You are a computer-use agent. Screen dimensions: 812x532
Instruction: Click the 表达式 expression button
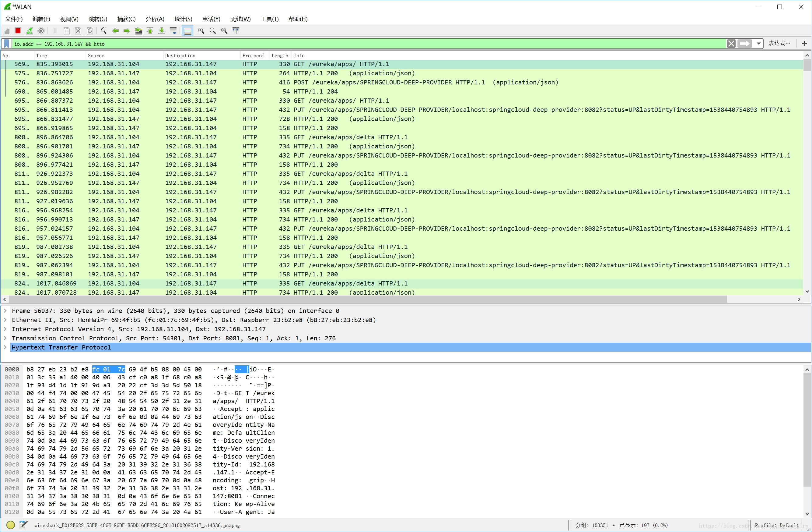pos(779,43)
